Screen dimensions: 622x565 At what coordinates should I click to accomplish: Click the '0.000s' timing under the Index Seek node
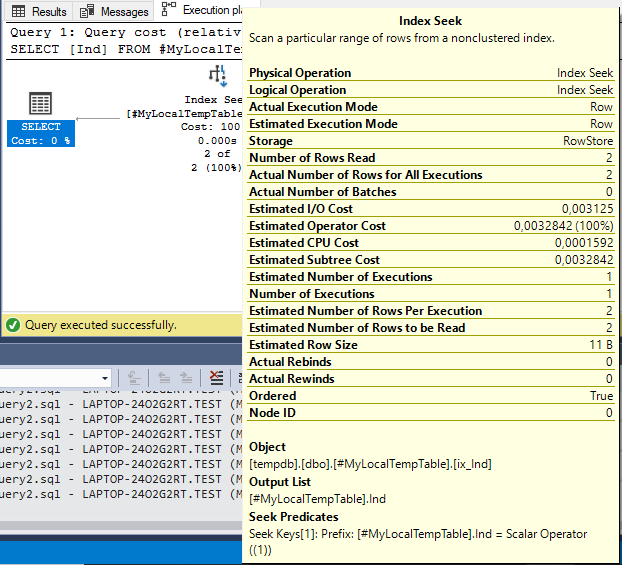tap(217, 141)
